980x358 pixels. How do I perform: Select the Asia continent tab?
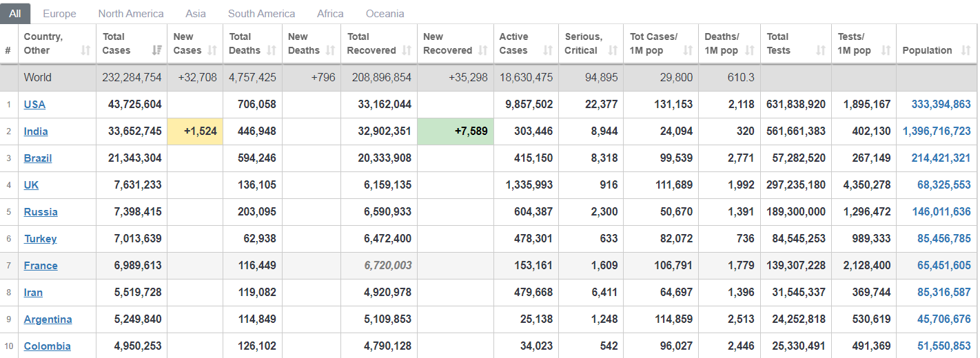[x=196, y=14]
